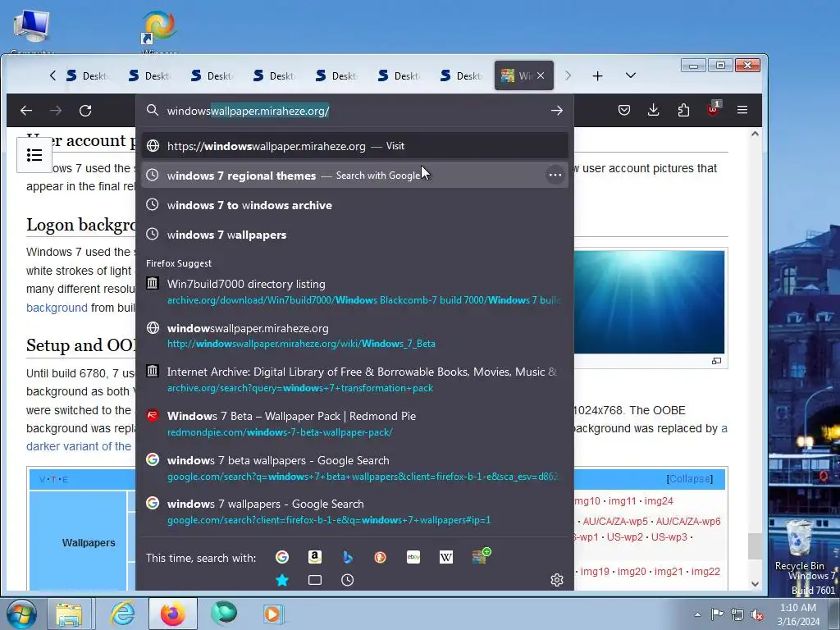Click the address bar text field

click(x=354, y=111)
